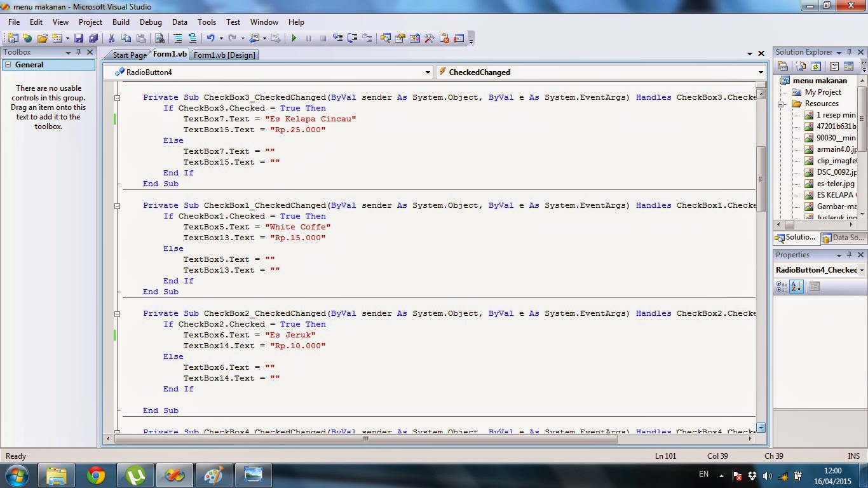
Task: Refresh the Solution Explorer
Action: pyautogui.click(x=816, y=65)
